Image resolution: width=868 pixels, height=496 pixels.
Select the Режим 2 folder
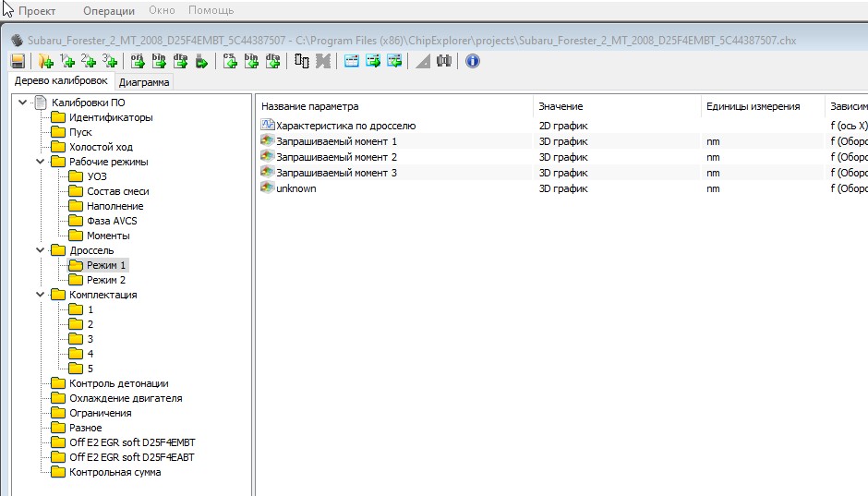pyautogui.click(x=105, y=280)
